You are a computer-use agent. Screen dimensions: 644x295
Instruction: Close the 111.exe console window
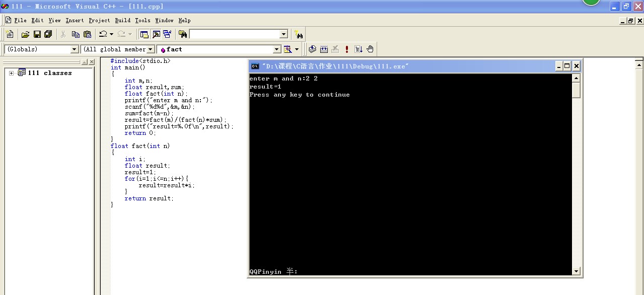tap(577, 66)
